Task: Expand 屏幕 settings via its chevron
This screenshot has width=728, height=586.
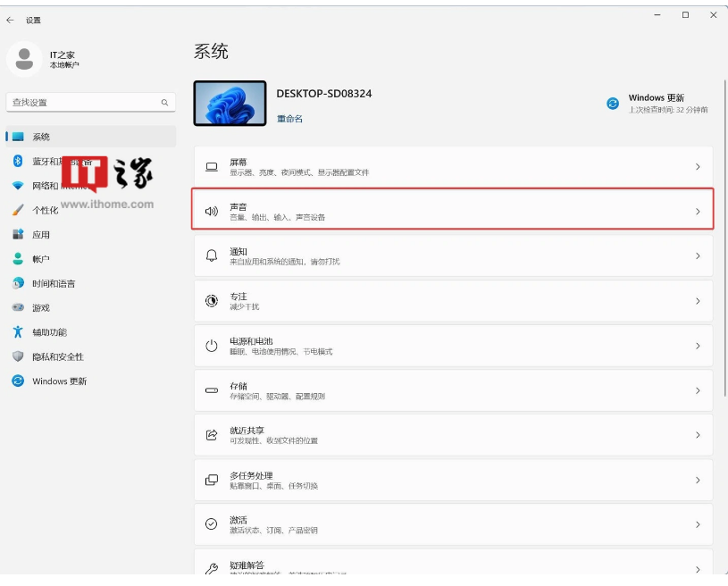Action: coord(698,167)
